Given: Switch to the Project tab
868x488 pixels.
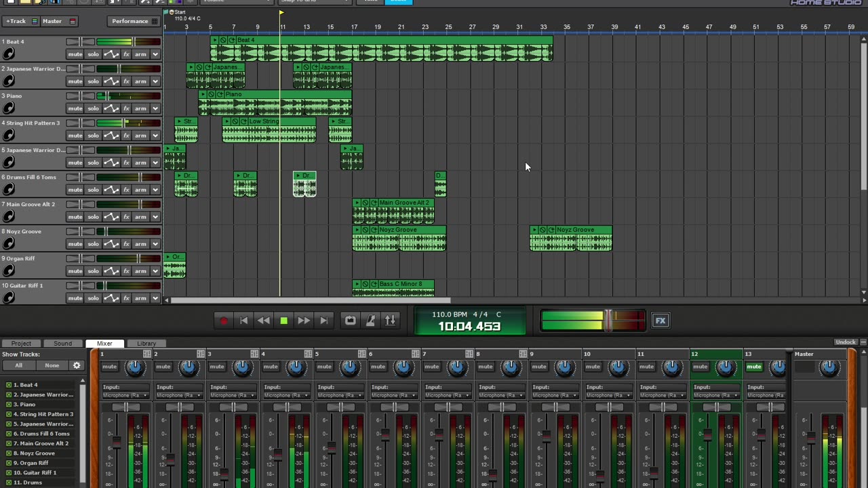Looking at the screenshot, I should (21, 344).
